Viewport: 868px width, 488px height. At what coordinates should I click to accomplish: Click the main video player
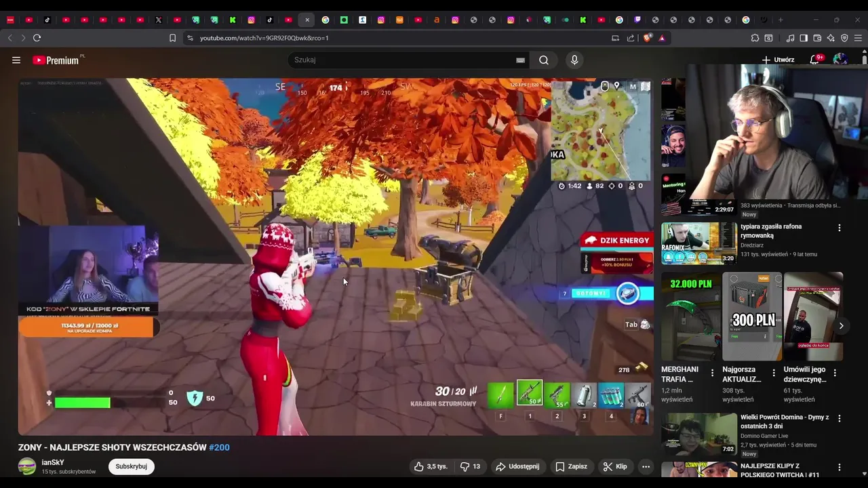pos(336,256)
